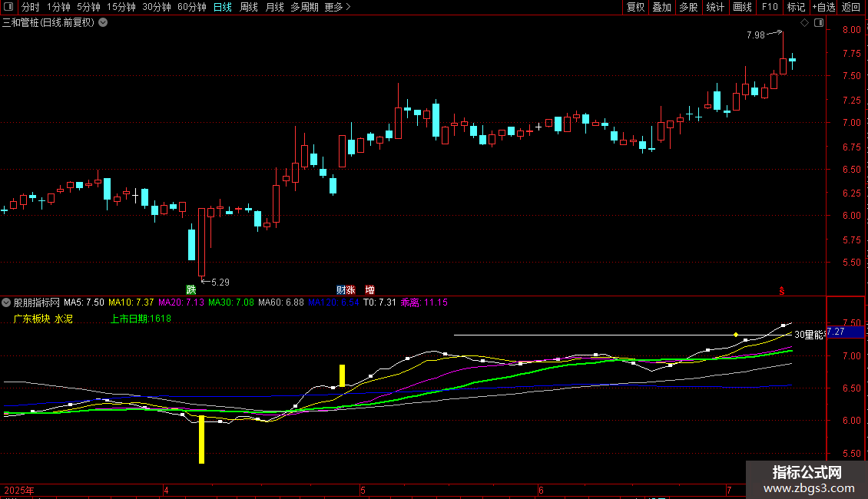
Task: Click the 广东板块 sector label
Action: click(31, 319)
